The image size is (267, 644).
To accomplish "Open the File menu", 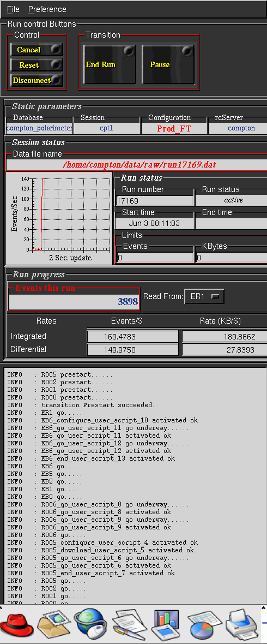I will point(13,9).
